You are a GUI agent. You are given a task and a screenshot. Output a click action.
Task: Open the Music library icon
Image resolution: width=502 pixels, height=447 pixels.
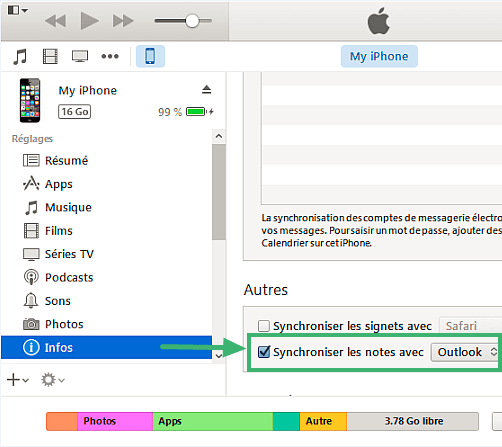20,56
